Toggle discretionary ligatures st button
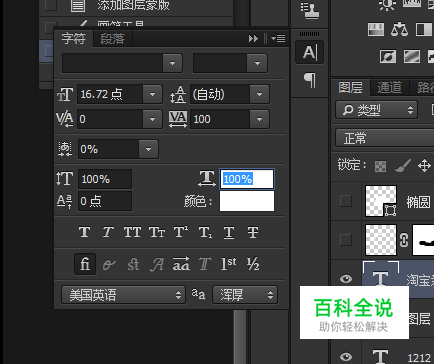 133,264
